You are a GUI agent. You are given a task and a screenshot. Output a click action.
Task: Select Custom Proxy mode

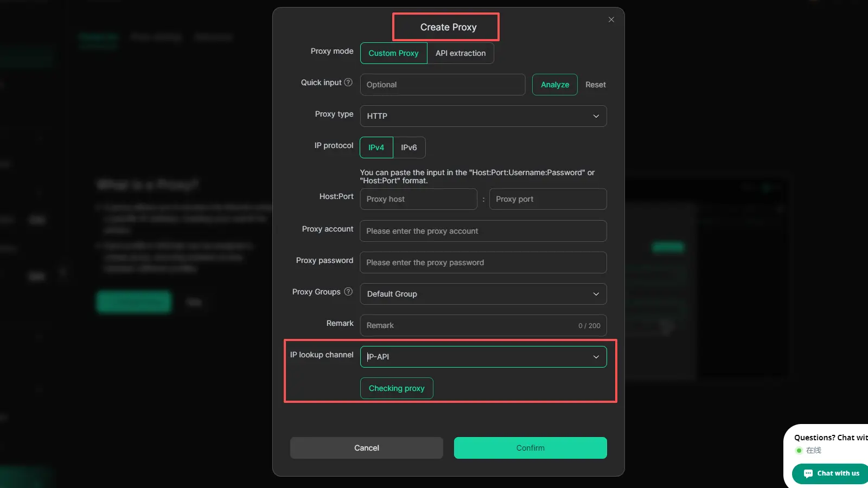point(393,53)
